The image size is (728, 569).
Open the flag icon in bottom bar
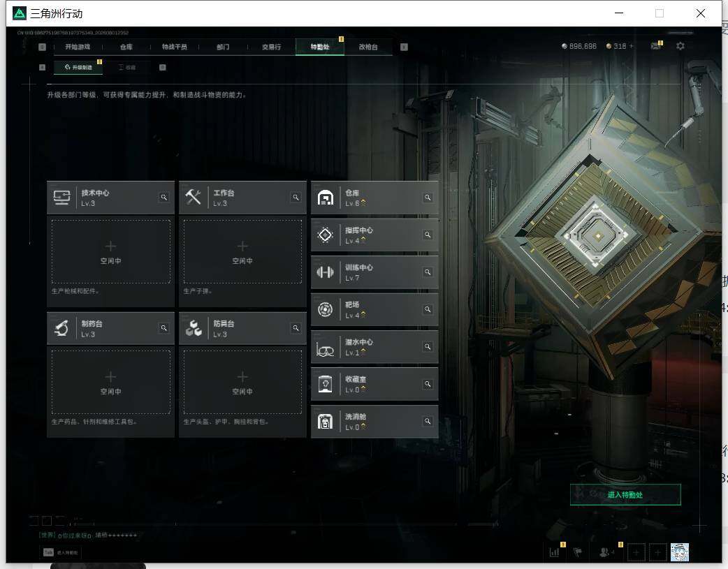pos(578,552)
